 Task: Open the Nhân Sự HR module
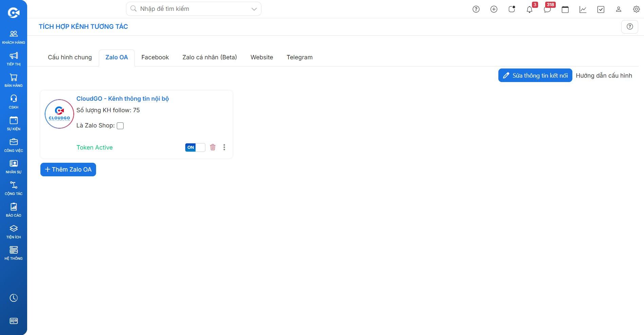pyautogui.click(x=14, y=167)
